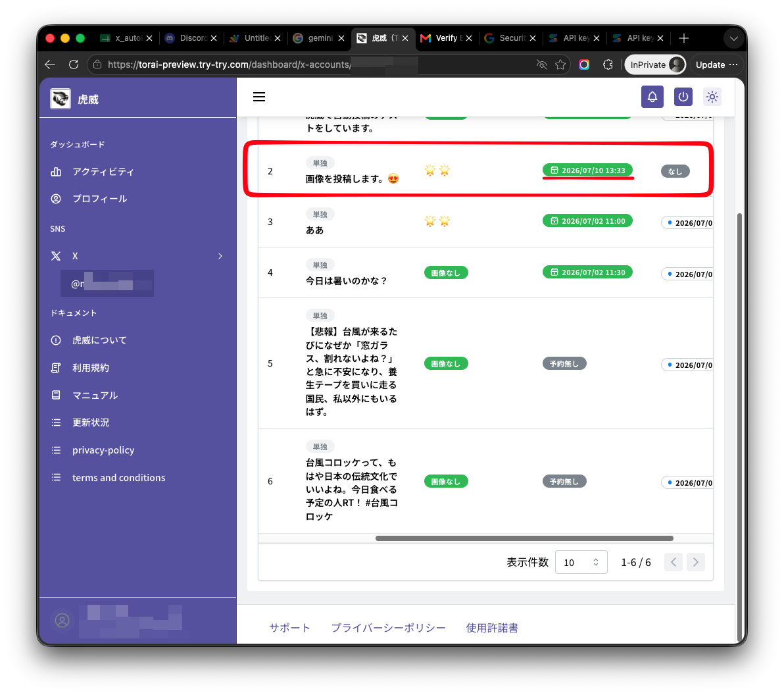Viewport: 784px width, 695px height.
Task: Click the 2026/07/10 13:33 schedule badge
Action: click(x=587, y=170)
